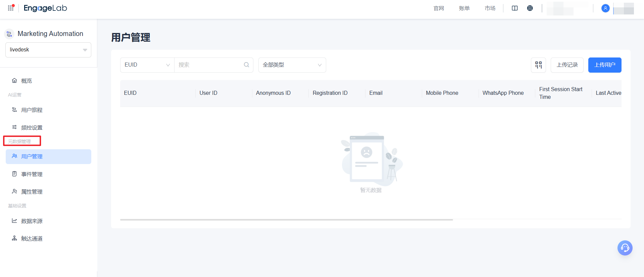Image resolution: width=644 pixels, height=277 pixels.
Task: Click the search magnifier icon
Action: coord(246,65)
